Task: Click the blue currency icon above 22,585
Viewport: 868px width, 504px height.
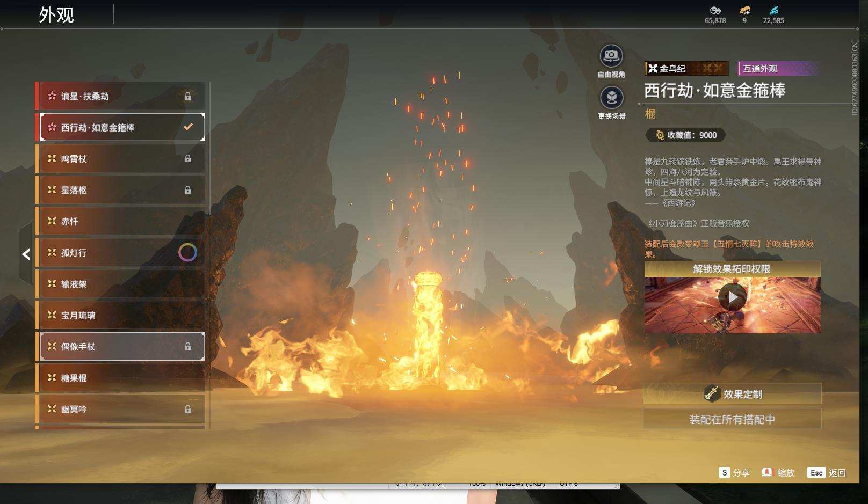Action: (773, 10)
